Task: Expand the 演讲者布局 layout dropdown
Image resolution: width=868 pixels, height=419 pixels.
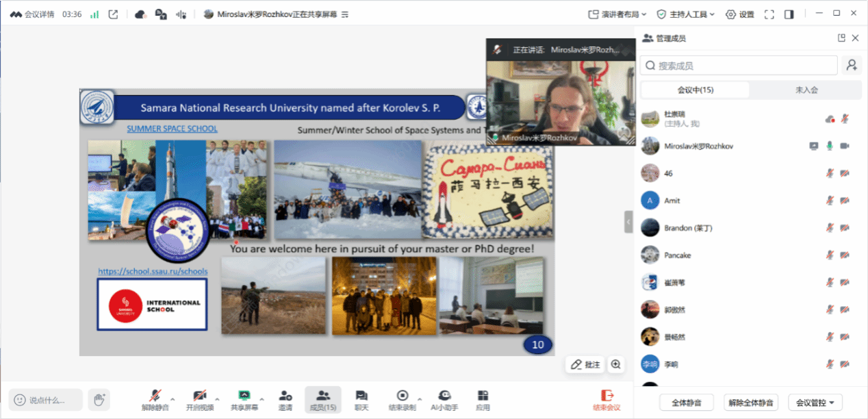Action: (617, 14)
